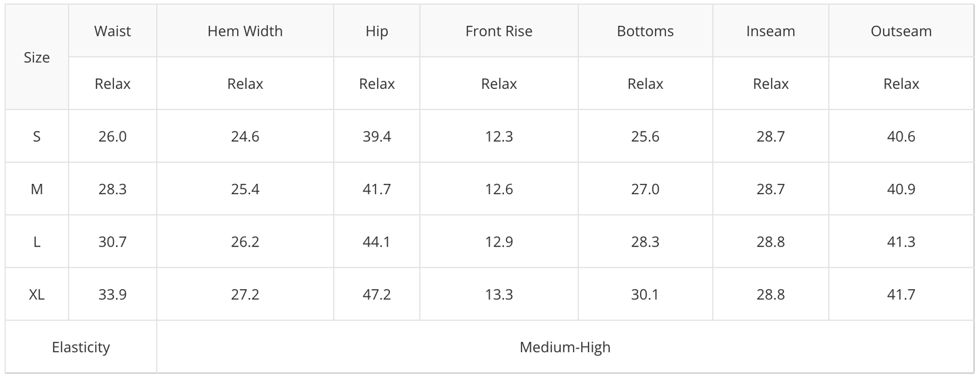Click the Inseam column header
Image resolution: width=980 pixels, height=376 pixels.
pyautogui.click(x=770, y=31)
